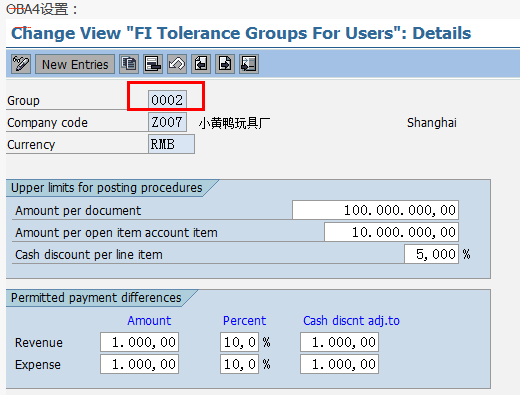This screenshot has width=520, height=395.
Task: Go to the previous entry icon
Action: [201, 64]
